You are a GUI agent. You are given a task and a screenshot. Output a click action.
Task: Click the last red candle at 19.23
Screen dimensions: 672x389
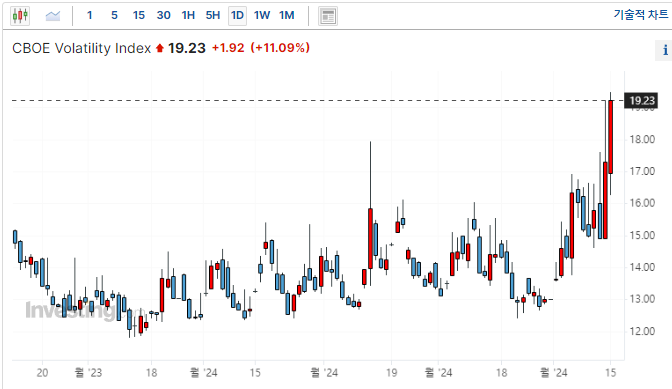610,137
